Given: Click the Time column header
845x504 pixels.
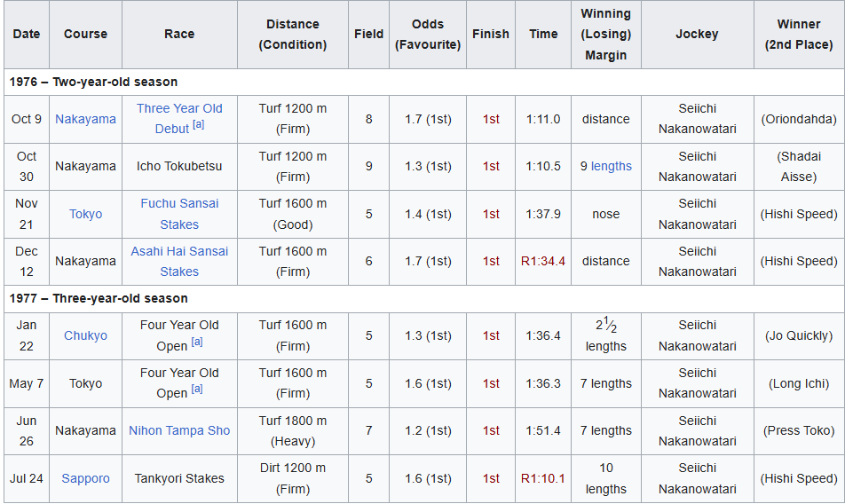Looking at the screenshot, I should pos(543,35).
